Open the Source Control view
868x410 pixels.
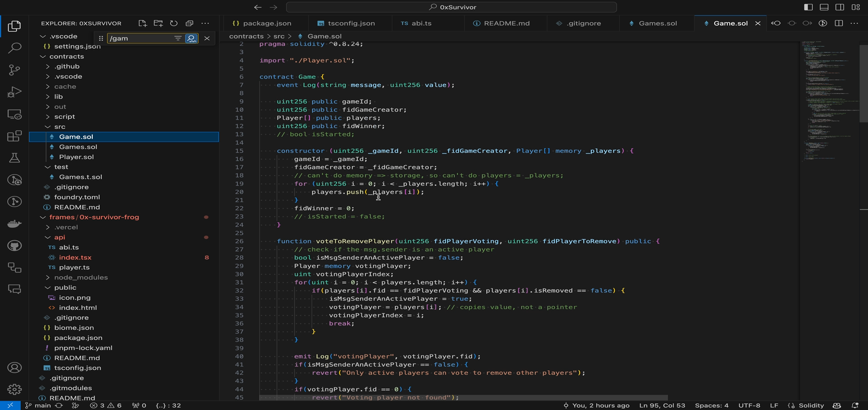(14, 70)
